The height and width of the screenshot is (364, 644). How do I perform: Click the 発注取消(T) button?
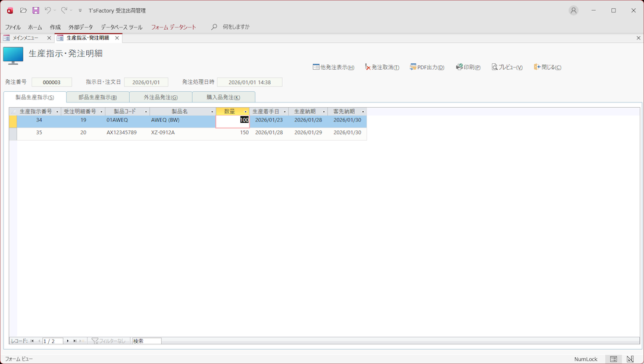tap(382, 67)
